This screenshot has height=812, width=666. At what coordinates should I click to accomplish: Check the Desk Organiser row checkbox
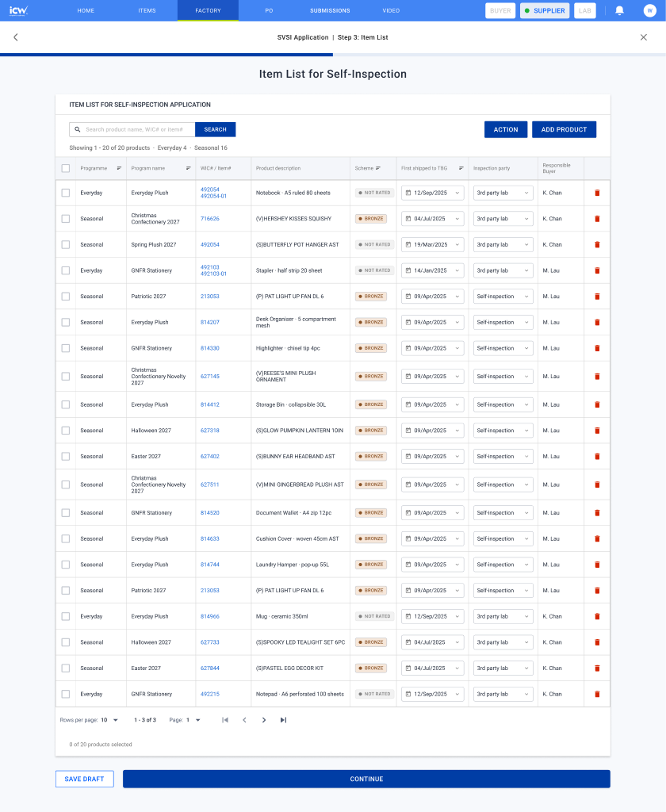point(66,322)
